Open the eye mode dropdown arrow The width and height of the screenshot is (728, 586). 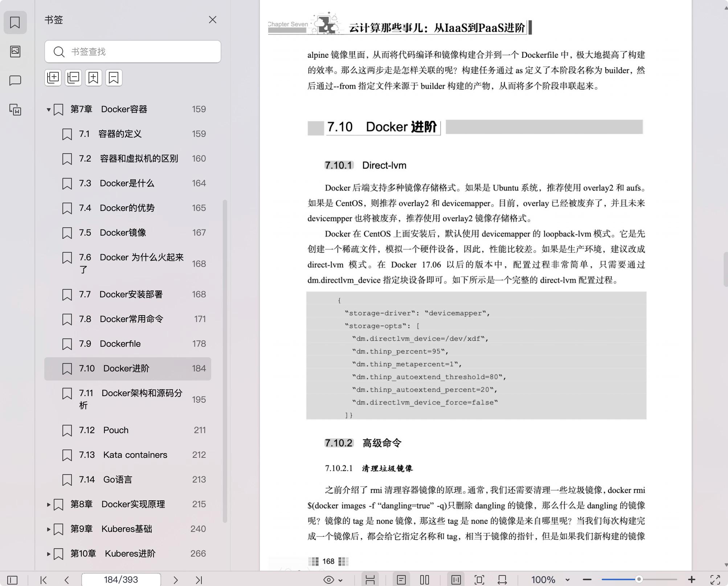(340, 580)
